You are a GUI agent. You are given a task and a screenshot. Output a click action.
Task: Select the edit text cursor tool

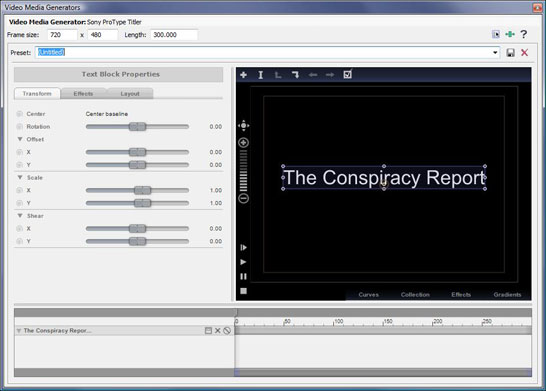pyautogui.click(x=260, y=75)
